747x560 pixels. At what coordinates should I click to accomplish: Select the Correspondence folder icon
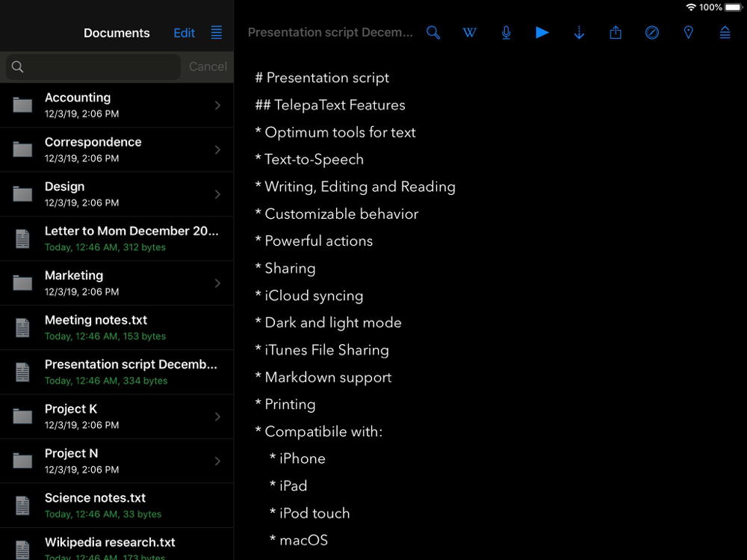[x=22, y=149]
